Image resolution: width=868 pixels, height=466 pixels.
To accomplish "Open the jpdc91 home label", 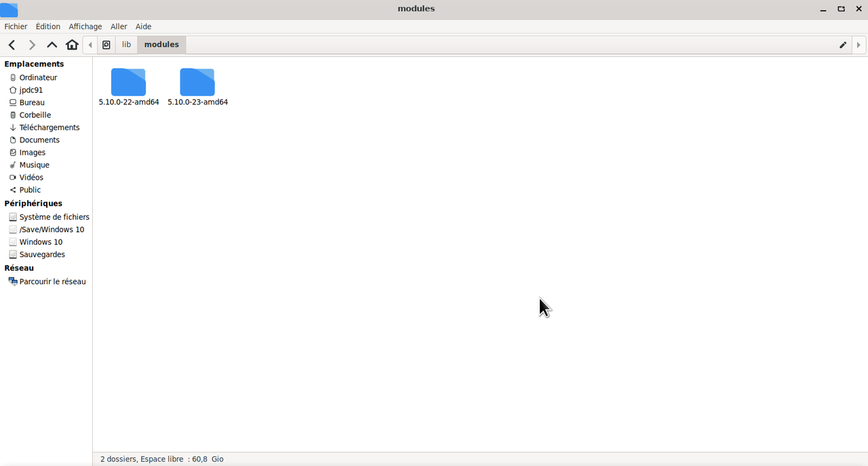I will pyautogui.click(x=31, y=90).
